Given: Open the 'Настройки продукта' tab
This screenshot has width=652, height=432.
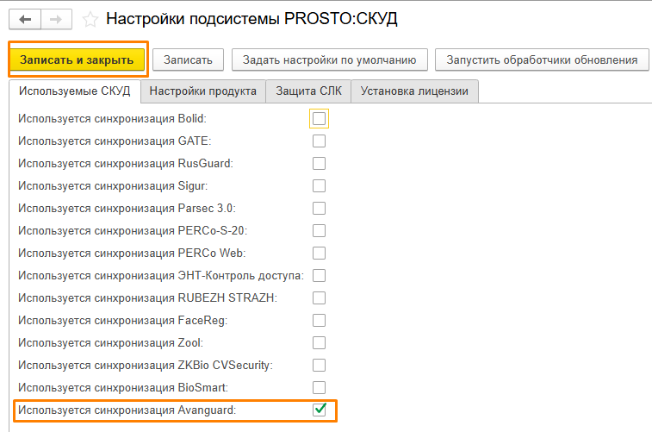Looking at the screenshot, I should coord(204,92).
